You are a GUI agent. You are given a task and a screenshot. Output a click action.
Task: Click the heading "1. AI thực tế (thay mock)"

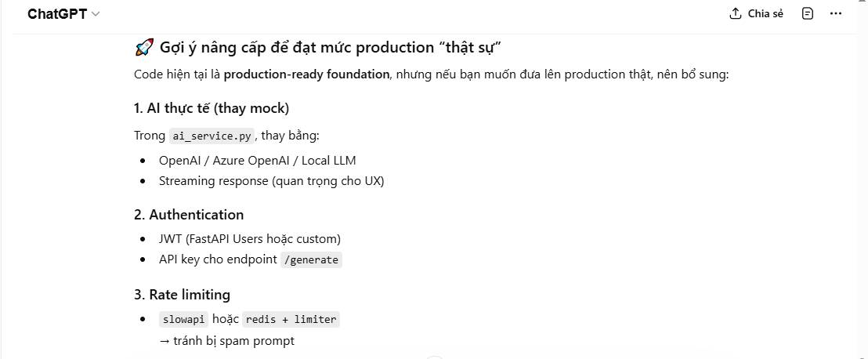tap(212, 108)
